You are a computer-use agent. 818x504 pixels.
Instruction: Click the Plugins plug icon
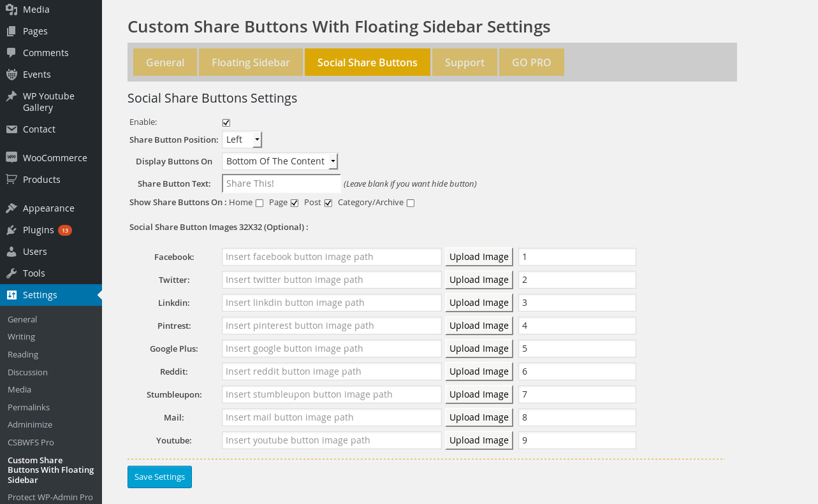(11, 230)
